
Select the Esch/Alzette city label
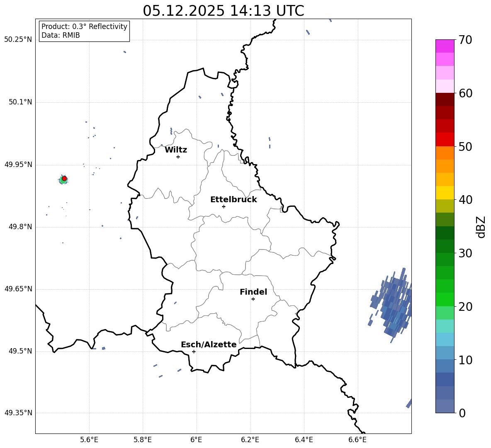click(x=209, y=345)
